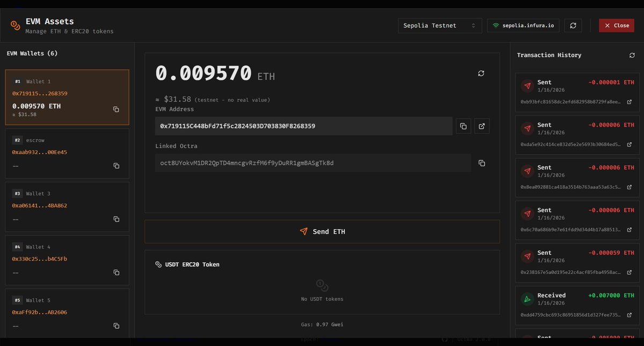This screenshot has width=644, height=346.
Task: Click sent icon of -0.000001 ETH transaction
Action: [x=527, y=86]
